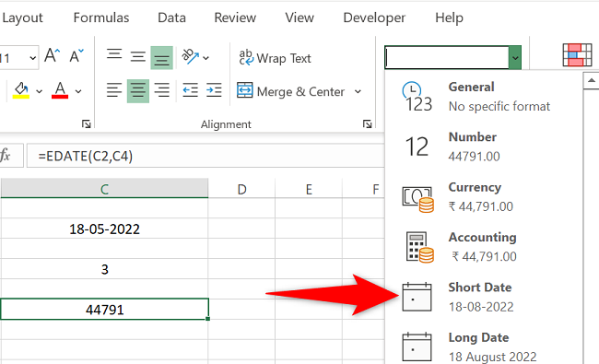Choose Currency format option
Screen dimensions: 599x364
coord(484,196)
